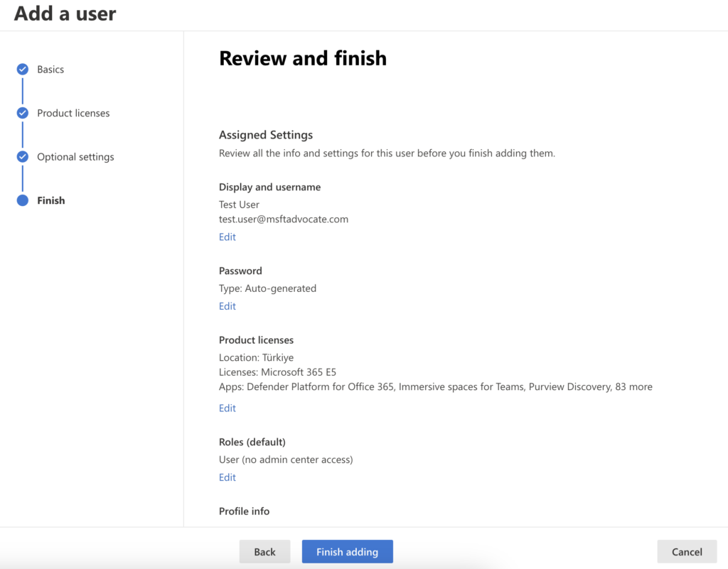Click the Basics step checkmark icon
This screenshot has height=569, width=728.
[23, 70]
